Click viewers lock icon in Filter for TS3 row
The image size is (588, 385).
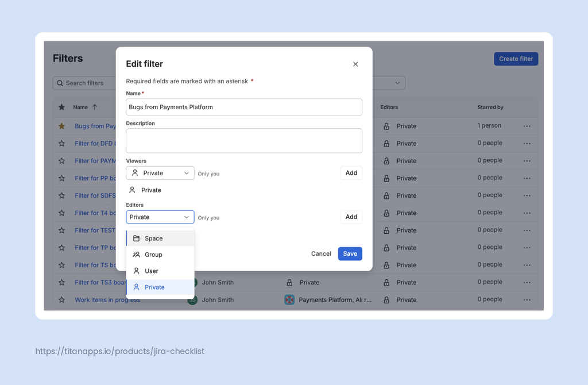[289, 282]
